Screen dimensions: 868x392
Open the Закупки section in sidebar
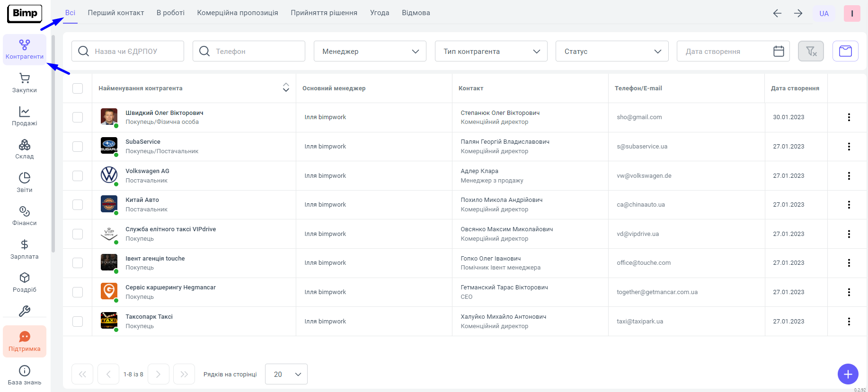coord(25,83)
